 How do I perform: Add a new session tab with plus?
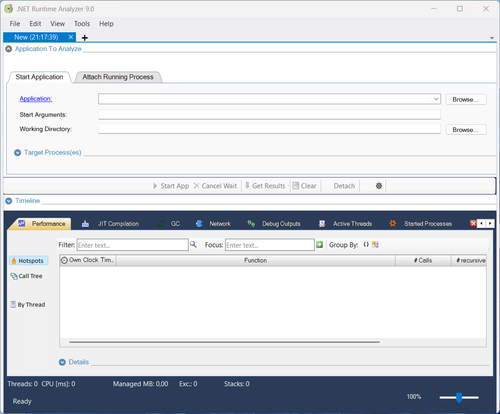pos(85,38)
